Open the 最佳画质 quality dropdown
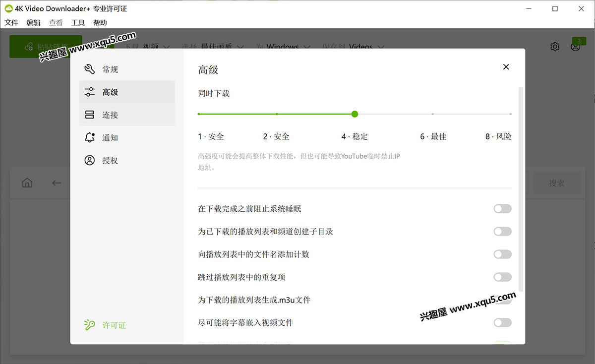 click(x=223, y=47)
